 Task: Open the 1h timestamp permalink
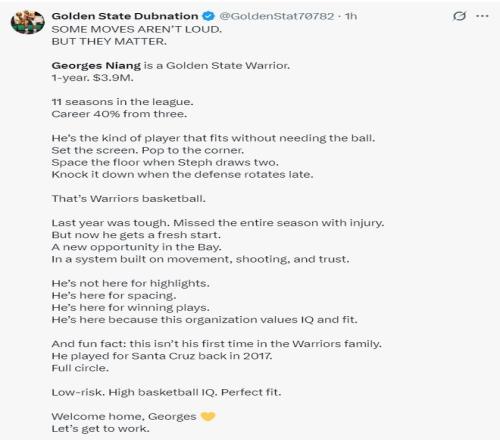pos(351,16)
